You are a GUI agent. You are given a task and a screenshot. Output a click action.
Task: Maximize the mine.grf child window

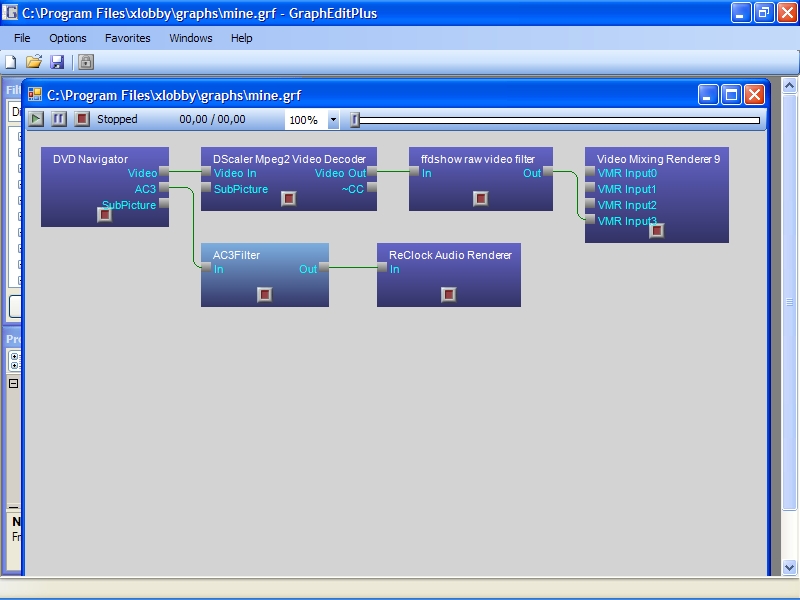tap(731, 95)
